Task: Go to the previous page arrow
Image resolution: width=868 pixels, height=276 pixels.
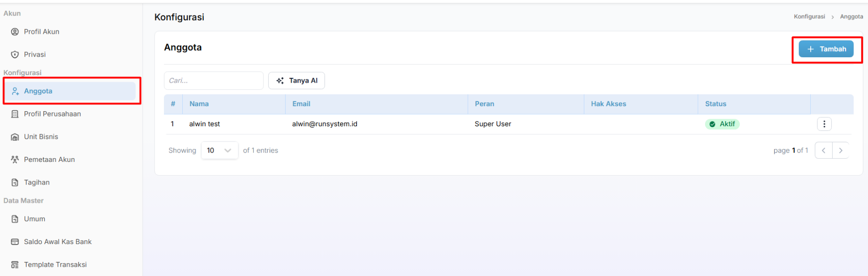Action: click(x=823, y=150)
